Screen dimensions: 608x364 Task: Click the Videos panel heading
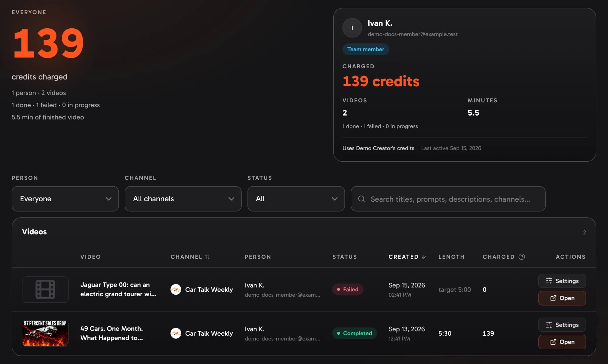click(x=34, y=232)
